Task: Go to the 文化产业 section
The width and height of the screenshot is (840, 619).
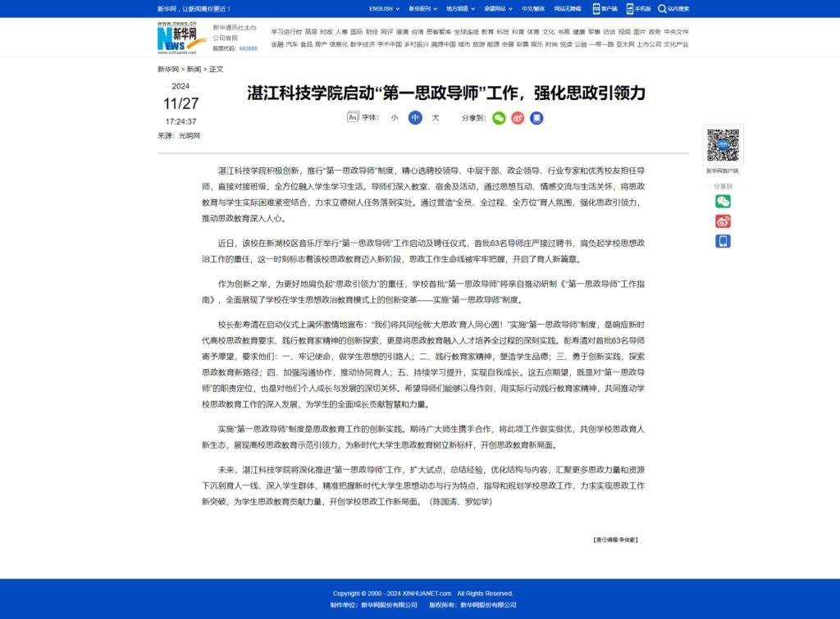Action: (x=676, y=44)
